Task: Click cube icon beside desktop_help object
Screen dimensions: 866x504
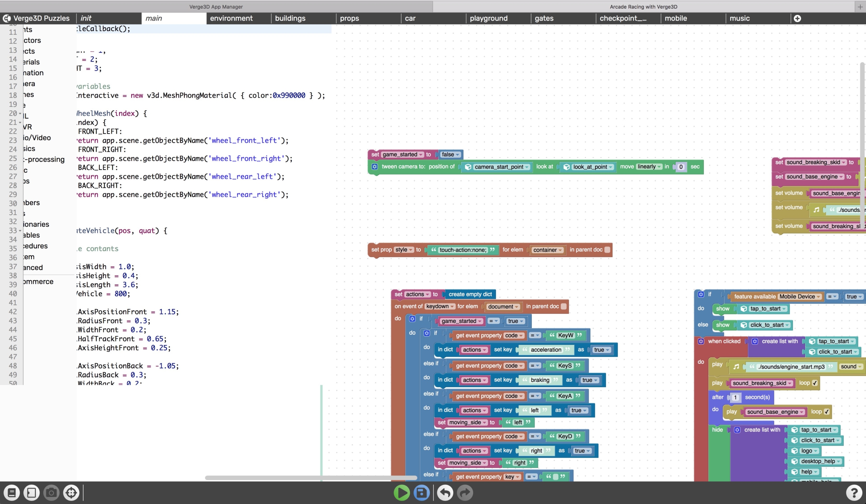Action: pyautogui.click(x=795, y=461)
